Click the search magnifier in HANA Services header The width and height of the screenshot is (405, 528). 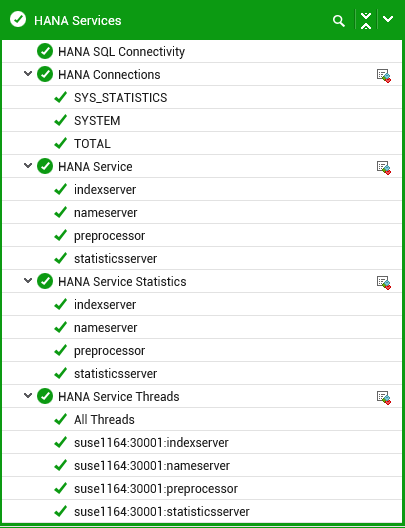click(339, 21)
